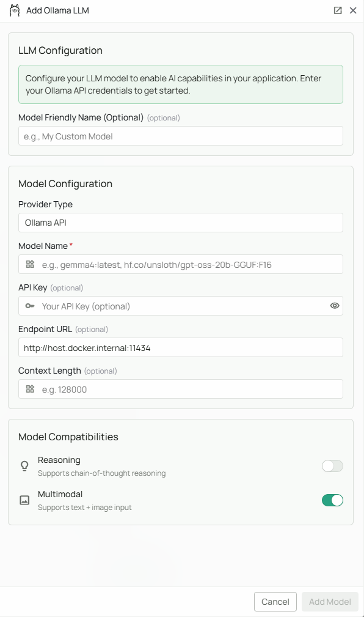Focus the API Key input field

click(181, 306)
